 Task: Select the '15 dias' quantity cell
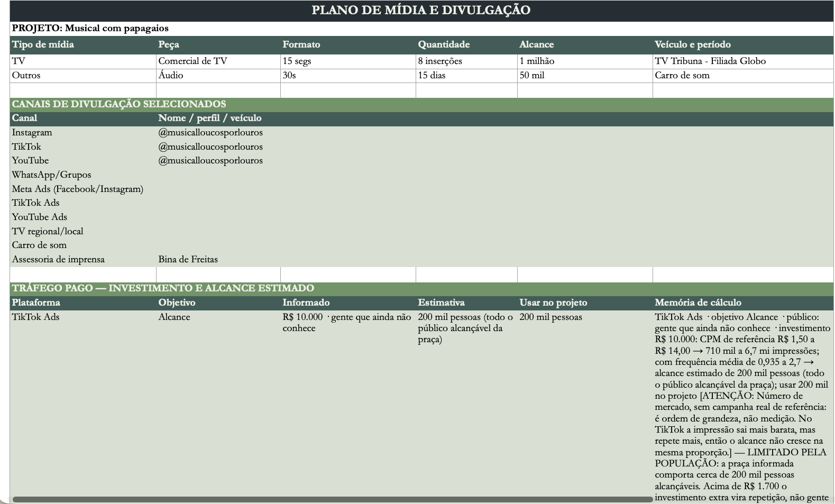pyautogui.click(x=466, y=76)
